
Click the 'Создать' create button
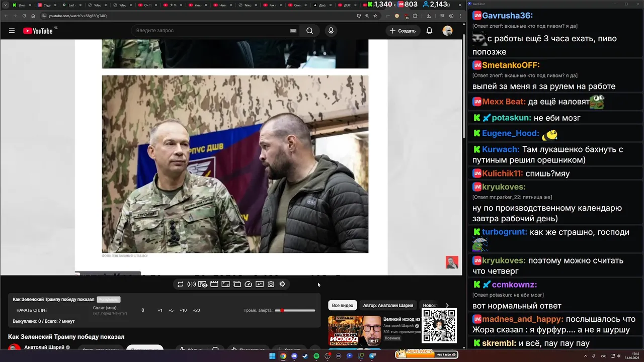pyautogui.click(x=403, y=31)
